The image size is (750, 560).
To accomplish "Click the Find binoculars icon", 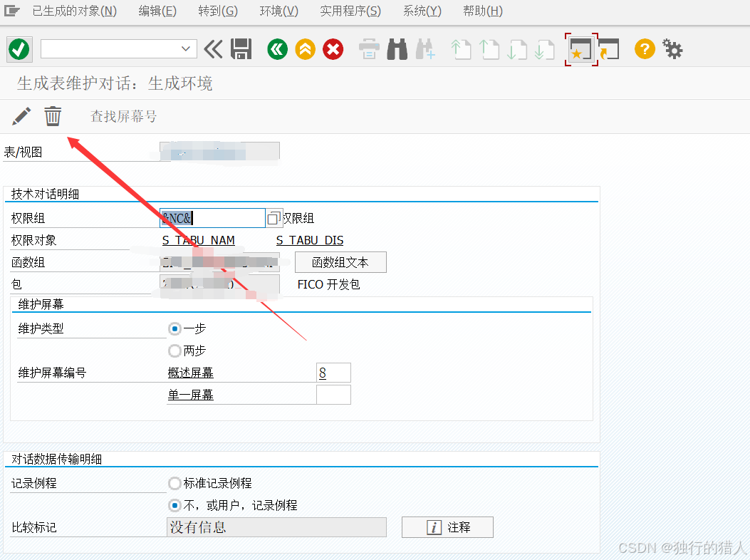I will point(397,49).
